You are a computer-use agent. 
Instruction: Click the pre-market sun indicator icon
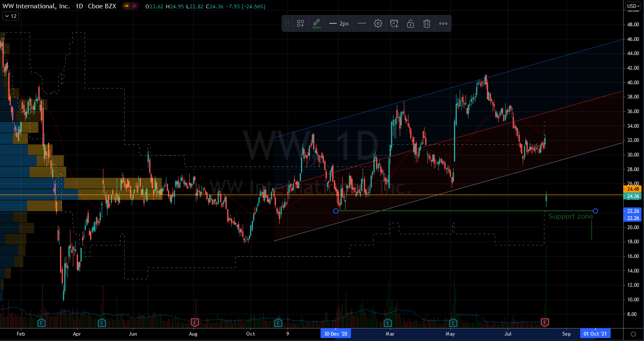[127, 6]
